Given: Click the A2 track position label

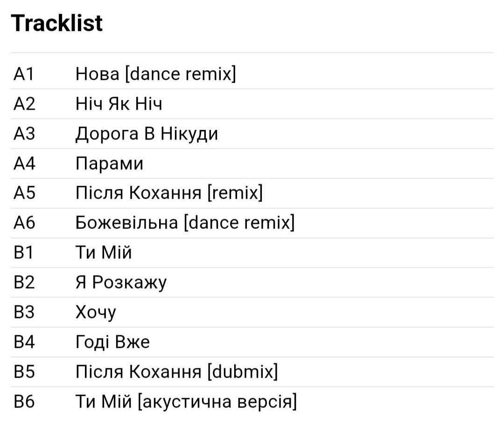Looking at the screenshot, I should coord(24,104).
